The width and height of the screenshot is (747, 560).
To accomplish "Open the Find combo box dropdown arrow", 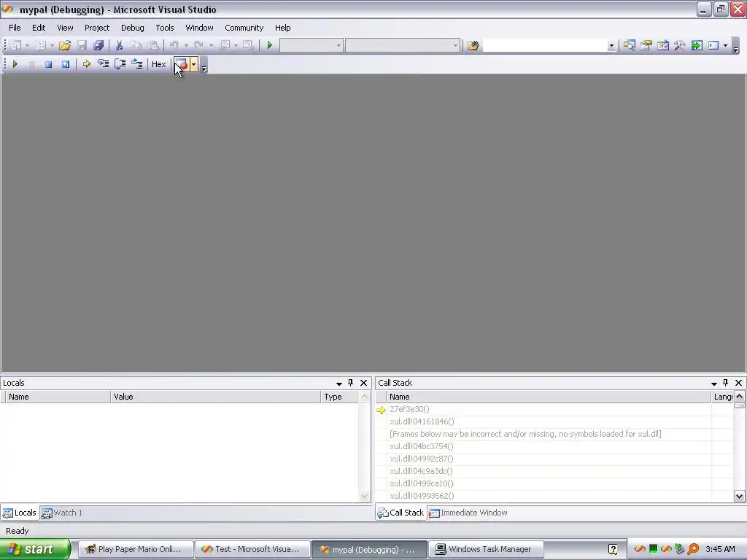I will pyautogui.click(x=611, y=46).
